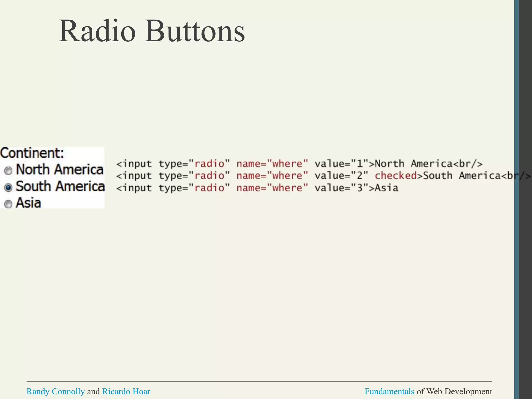Click the Radio Buttons slide title

152,31
